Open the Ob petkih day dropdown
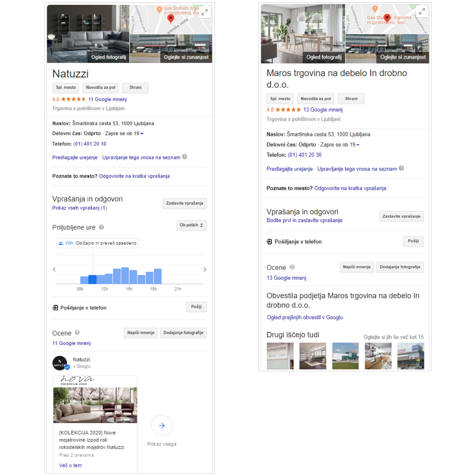Screen dimensions: 476x476 191,225
